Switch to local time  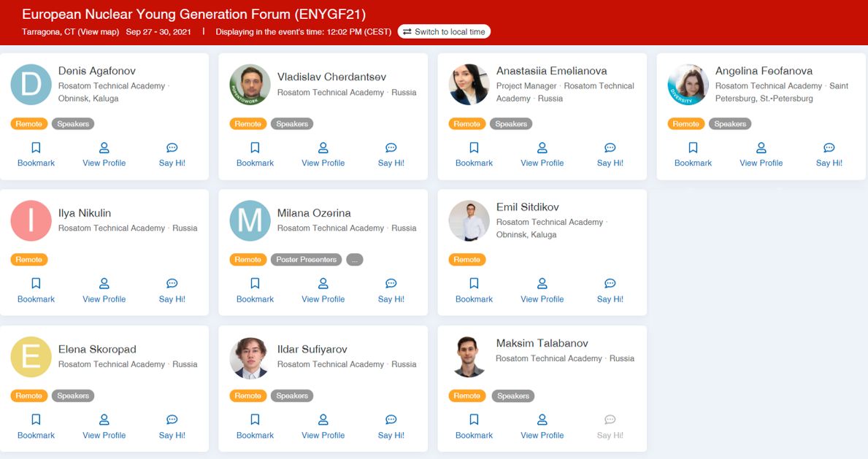[x=444, y=31]
